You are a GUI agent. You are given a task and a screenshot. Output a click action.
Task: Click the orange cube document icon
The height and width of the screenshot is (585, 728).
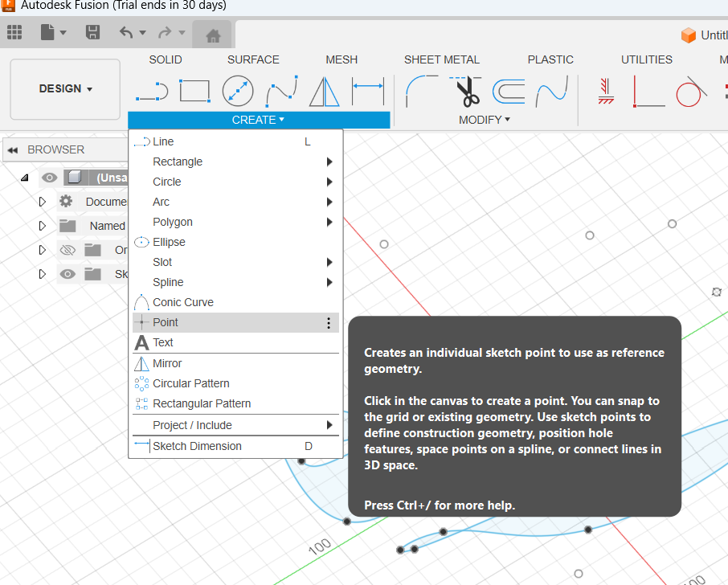(x=689, y=35)
